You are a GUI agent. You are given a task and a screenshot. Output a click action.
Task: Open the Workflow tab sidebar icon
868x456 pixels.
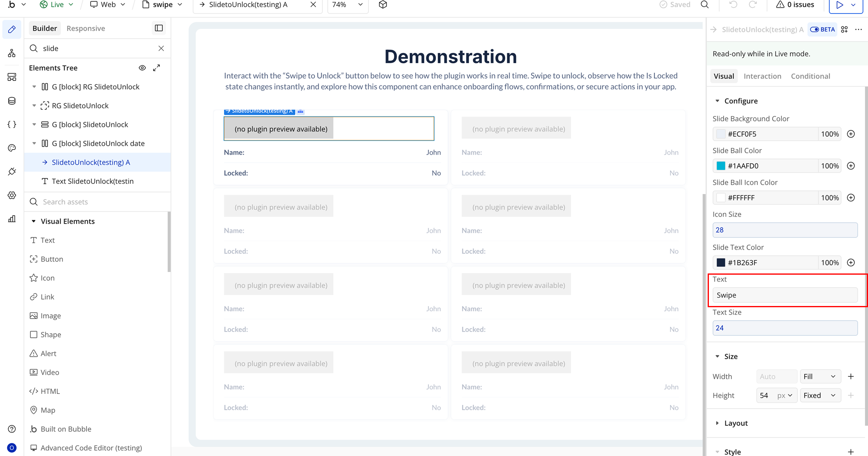(x=12, y=53)
